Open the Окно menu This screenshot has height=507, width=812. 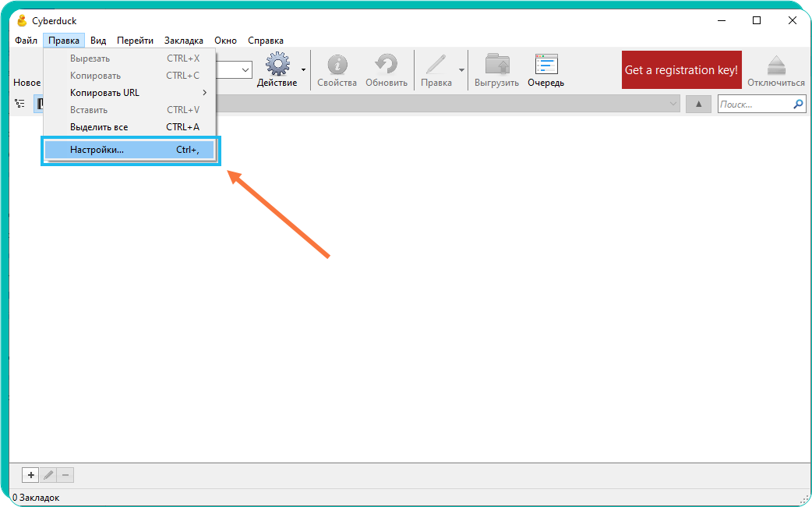(x=226, y=41)
